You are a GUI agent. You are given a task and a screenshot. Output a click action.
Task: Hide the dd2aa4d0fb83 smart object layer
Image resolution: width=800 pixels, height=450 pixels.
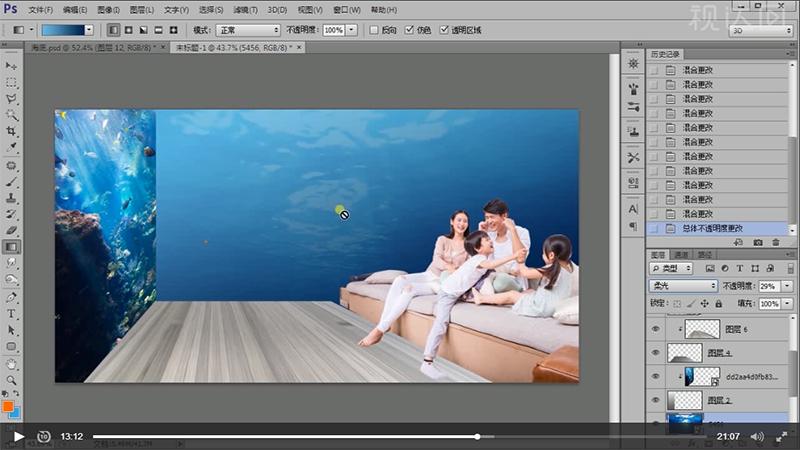click(656, 376)
